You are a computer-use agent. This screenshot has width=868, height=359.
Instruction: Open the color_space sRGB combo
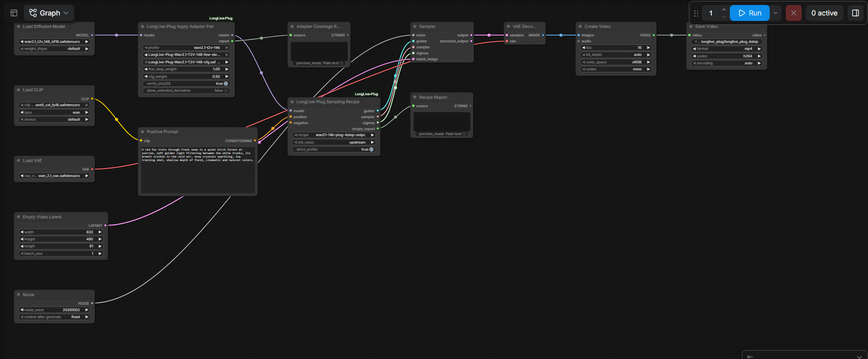616,62
